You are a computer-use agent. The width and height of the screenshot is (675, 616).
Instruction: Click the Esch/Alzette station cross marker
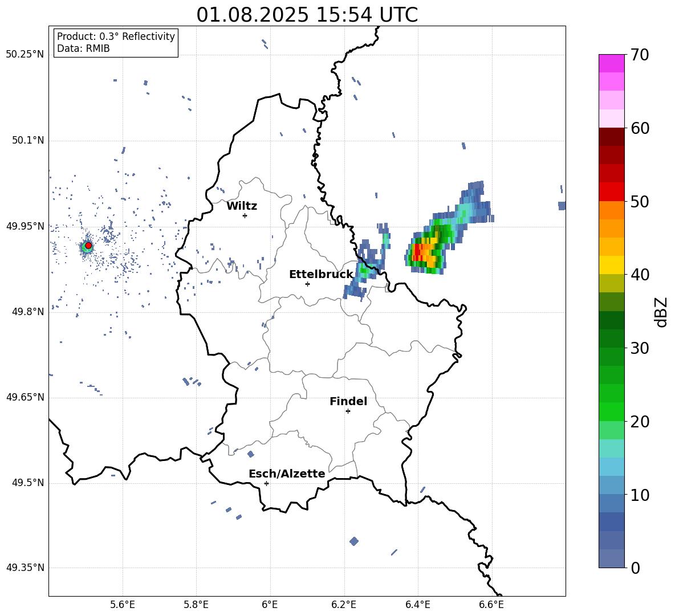click(266, 483)
